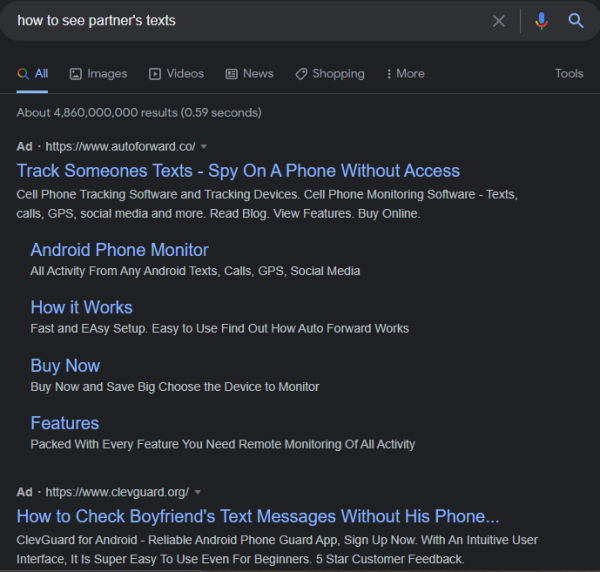The height and width of the screenshot is (572, 600).
Task: Select the All results tab
Action: [x=33, y=73]
